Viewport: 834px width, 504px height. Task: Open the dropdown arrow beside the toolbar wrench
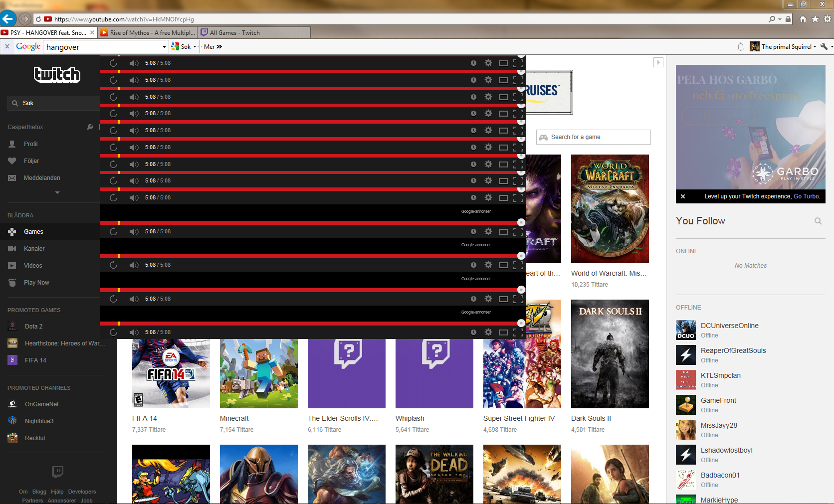click(x=832, y=47)
